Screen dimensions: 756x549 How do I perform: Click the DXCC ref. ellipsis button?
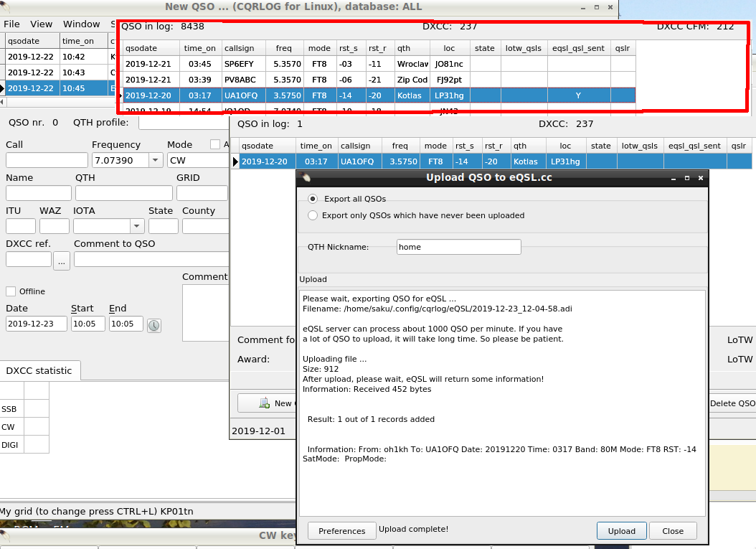coord(61,261)
